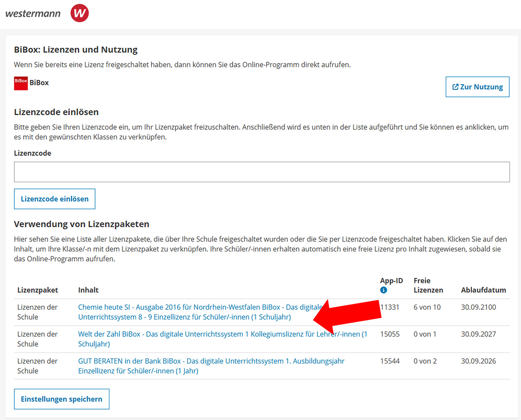Click the App-ID column header text

click(392, 281)
